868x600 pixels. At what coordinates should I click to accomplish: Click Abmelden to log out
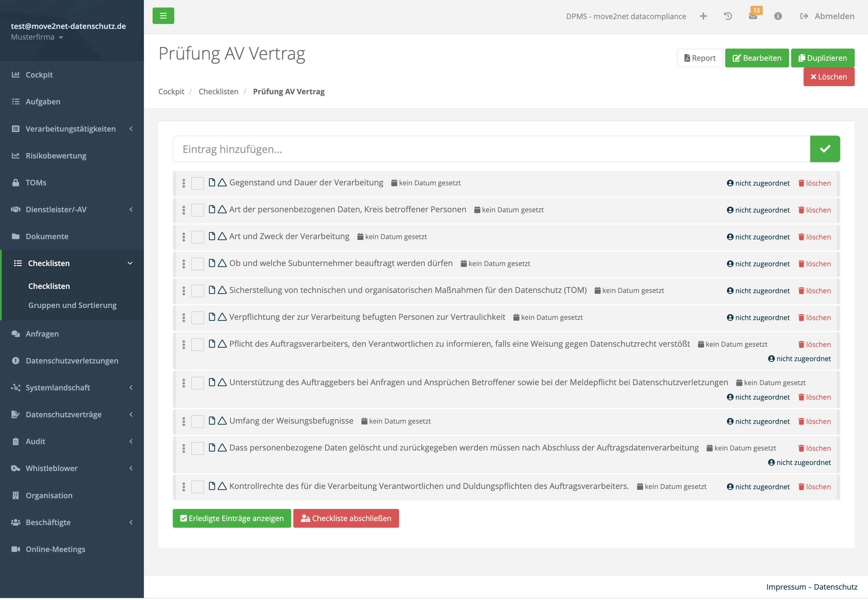[x=827, y=16]
